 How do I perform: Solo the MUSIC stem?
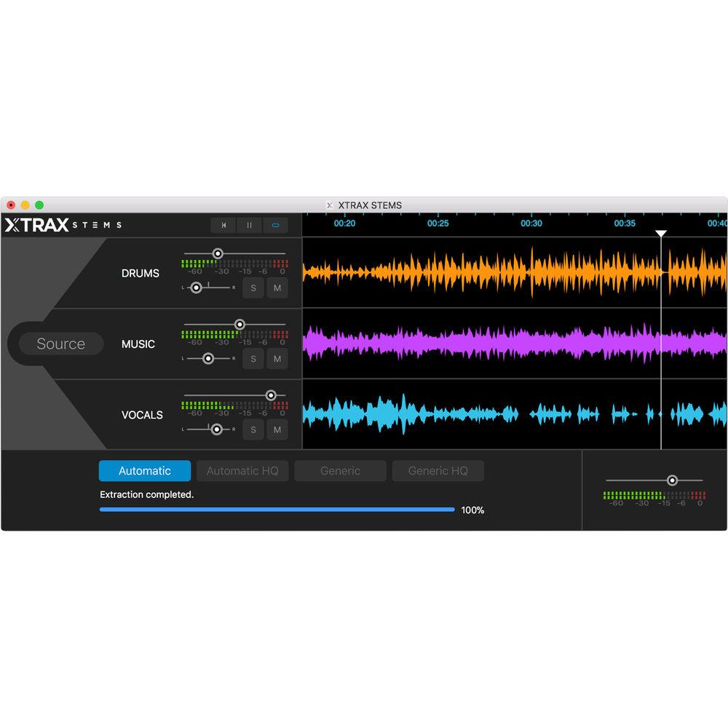coord(253,359)
